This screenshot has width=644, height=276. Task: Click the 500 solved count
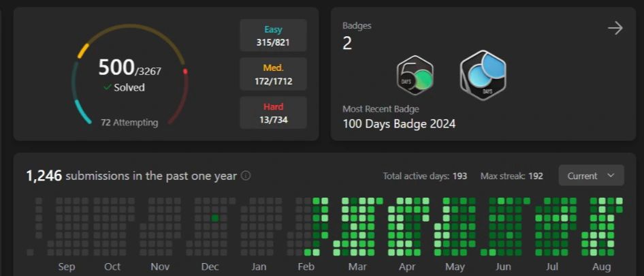(x=118, y=67)
